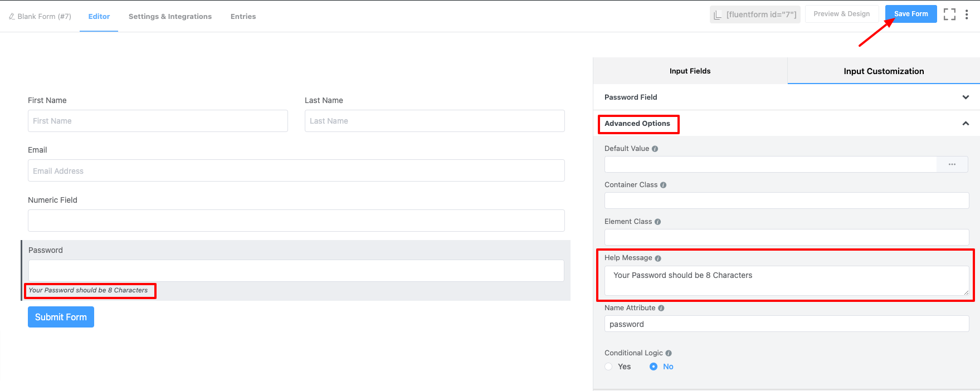Click the fullscreen expand icon
Screen dimensions: 980x391
point(949,14)
